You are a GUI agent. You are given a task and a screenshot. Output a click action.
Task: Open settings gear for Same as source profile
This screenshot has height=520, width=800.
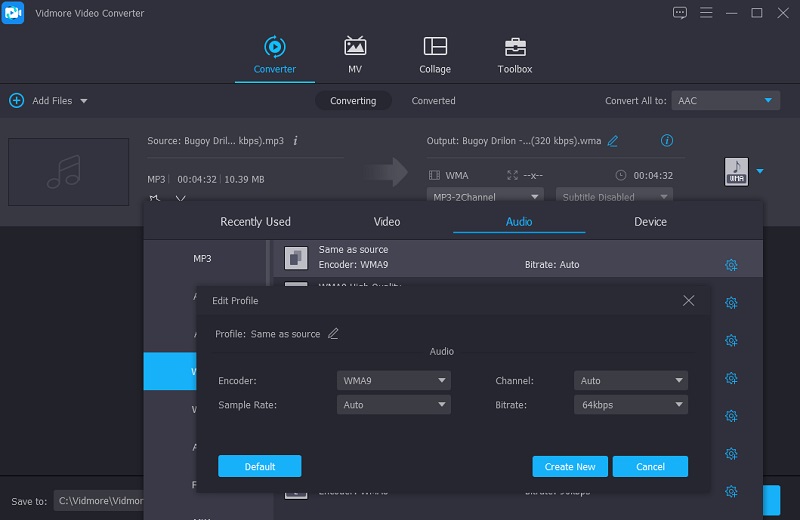(x=731, y=265)
